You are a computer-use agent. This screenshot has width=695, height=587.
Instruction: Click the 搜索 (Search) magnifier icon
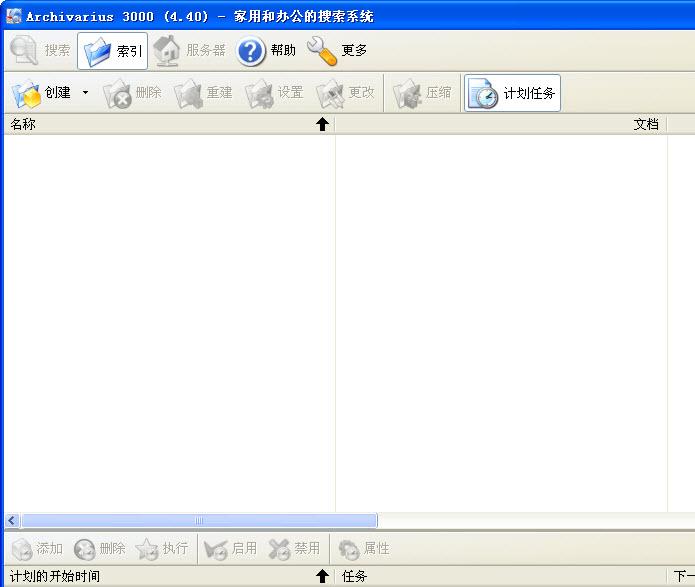click(x=24, y=50)
